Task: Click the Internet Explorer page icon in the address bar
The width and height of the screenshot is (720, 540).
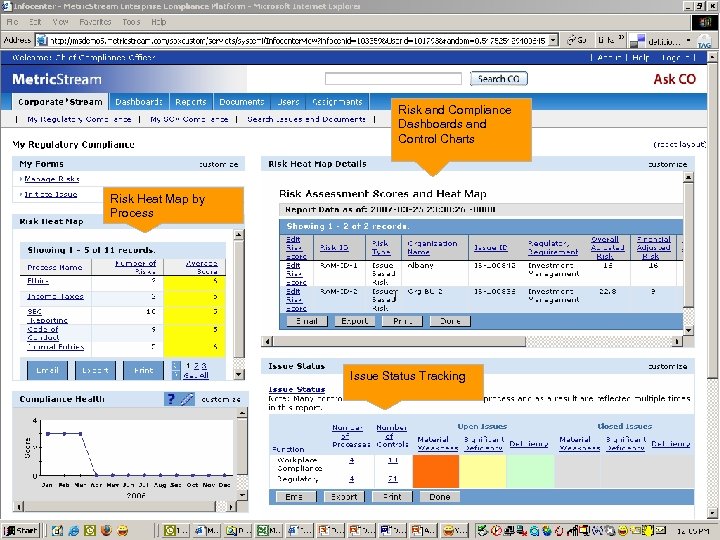Action: tap(42, 40)
